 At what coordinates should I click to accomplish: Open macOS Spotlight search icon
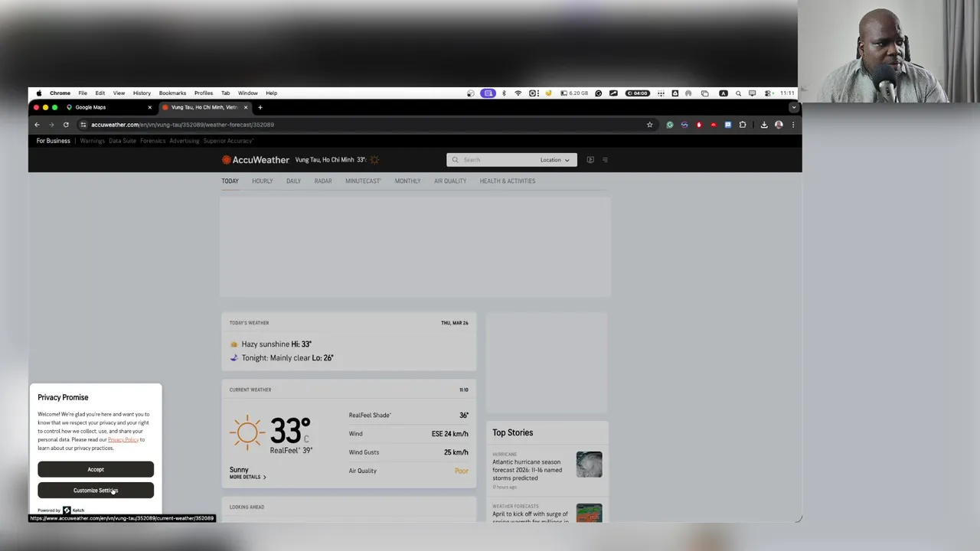738,93
